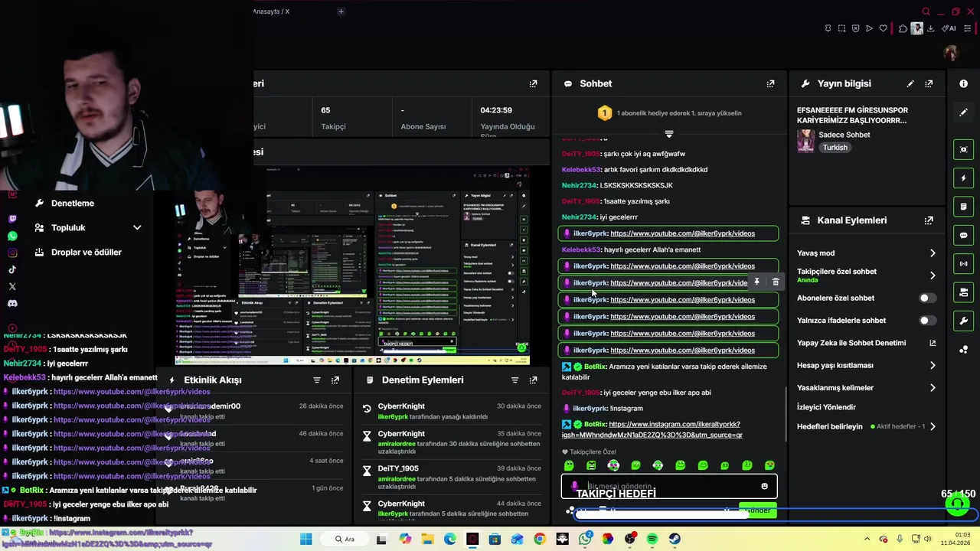This screenshot has width=980, height=551.
Task: Click the pencil edit icon in the right rail
Action: 964,112
